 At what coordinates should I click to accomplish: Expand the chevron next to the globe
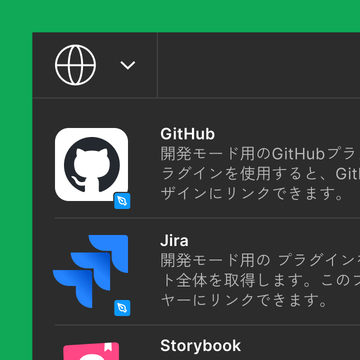click(x=128, y=65)
